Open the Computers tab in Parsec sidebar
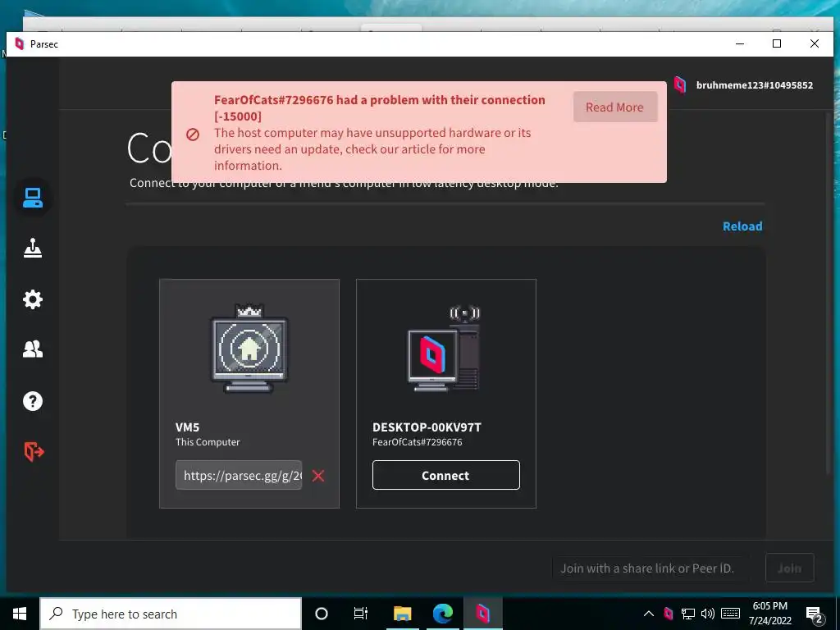 pyautogui.click(x=33, y=198)
